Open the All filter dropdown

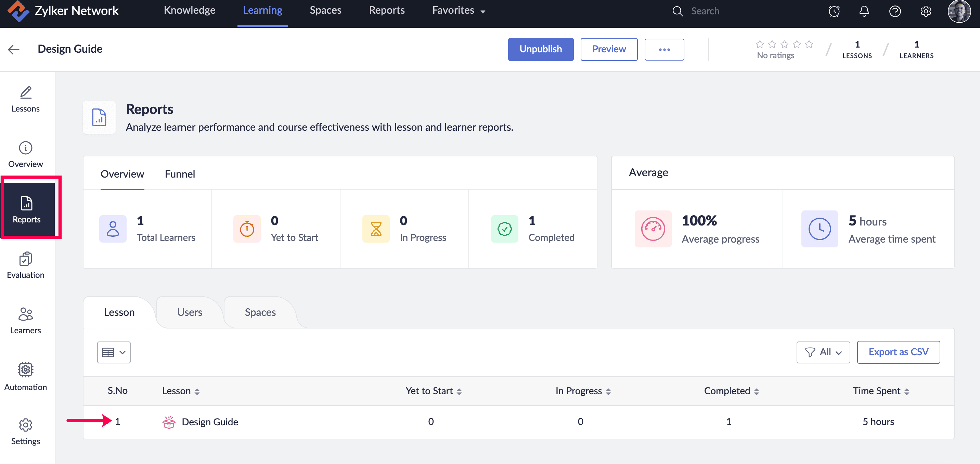pyautogui.click(x=823, y=352)
